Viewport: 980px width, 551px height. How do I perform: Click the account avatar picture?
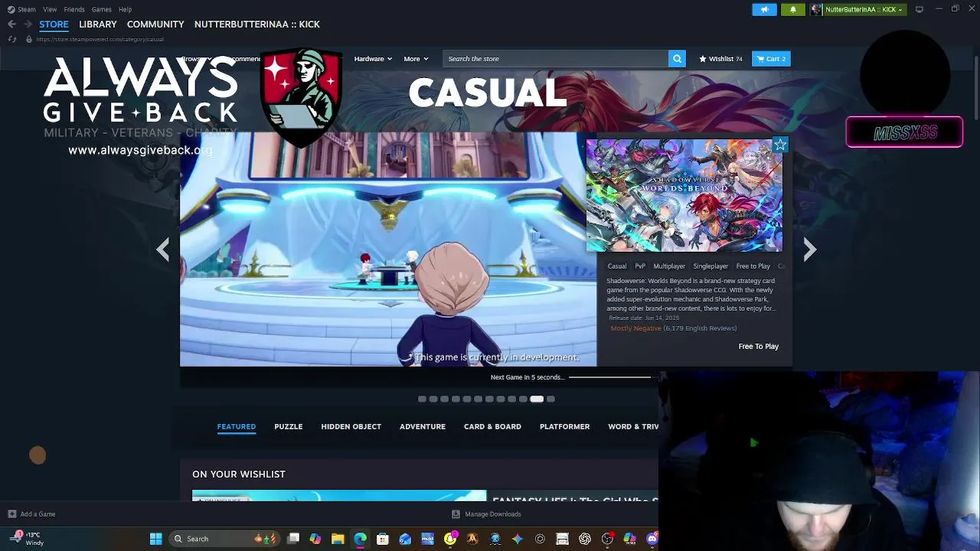(816, 9)
